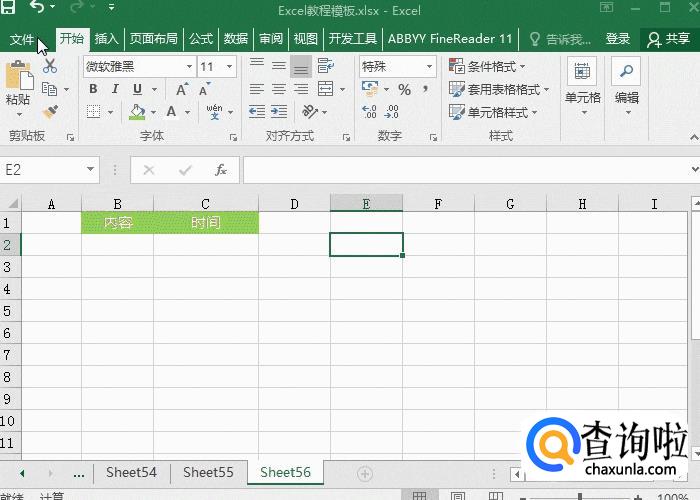Click cell B1 containing 内容
The height and width of the screenshot is (500, 700).
[117, 222]
